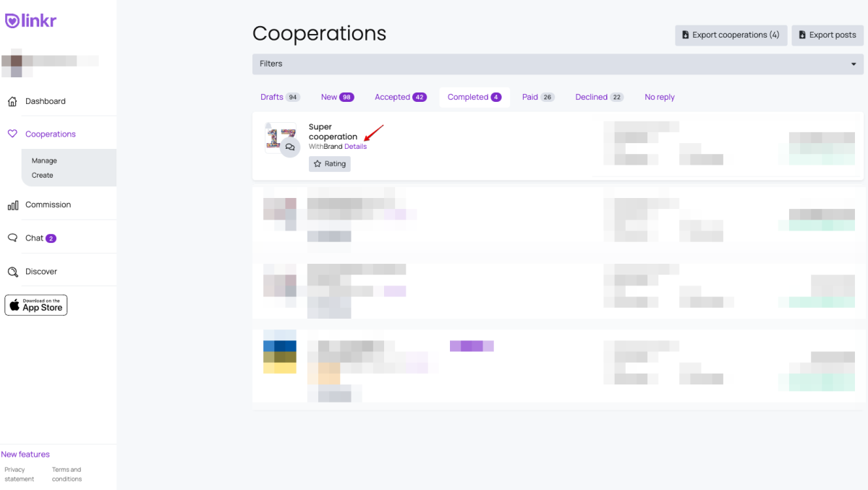Click the Export posts button

827,35
